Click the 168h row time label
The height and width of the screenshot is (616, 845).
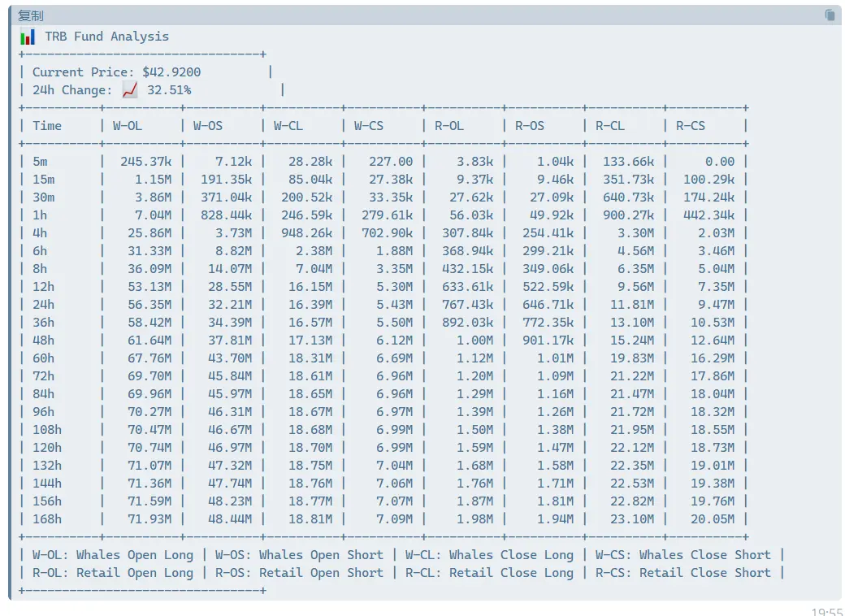(x=47, y=519)
